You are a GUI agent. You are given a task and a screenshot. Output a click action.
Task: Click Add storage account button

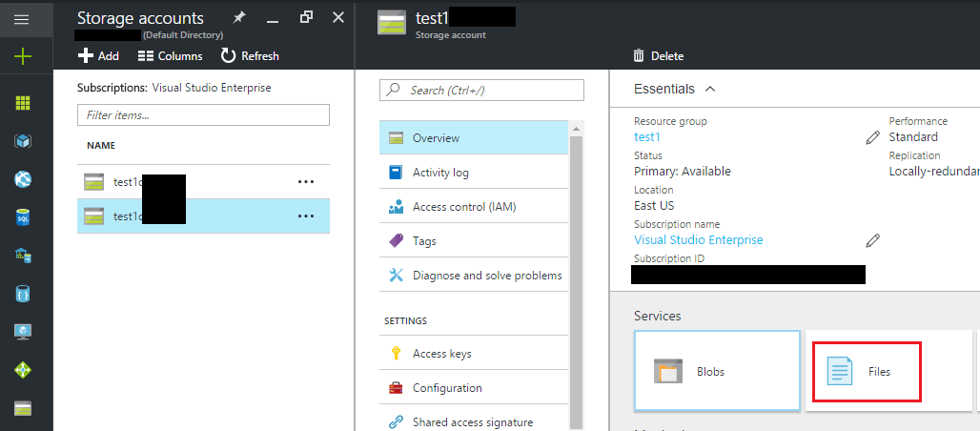[98, 56]
